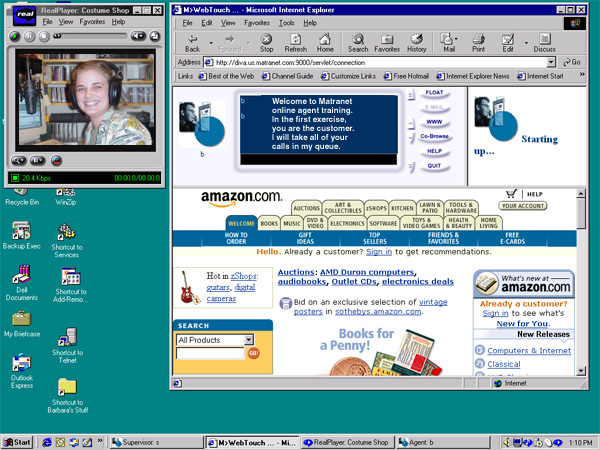Select the Books tab on Amazon
The image size is (600, 450).
269,223
